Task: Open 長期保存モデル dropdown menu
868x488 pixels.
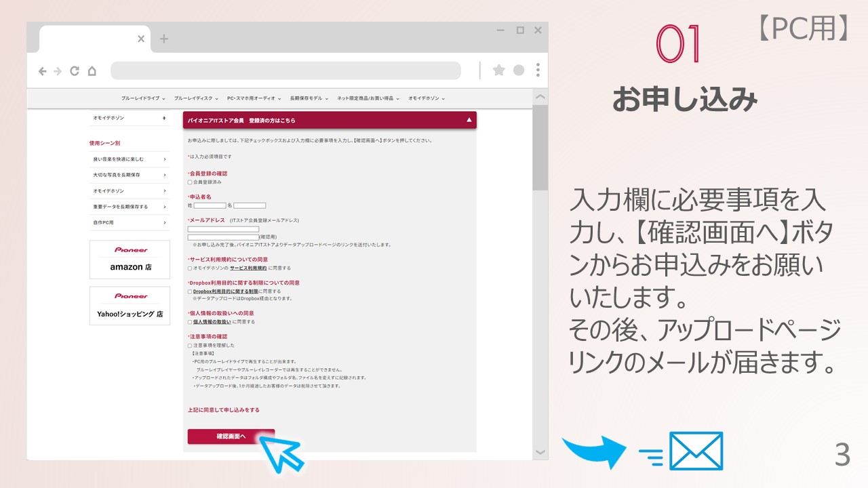Action: coord(309,98)
